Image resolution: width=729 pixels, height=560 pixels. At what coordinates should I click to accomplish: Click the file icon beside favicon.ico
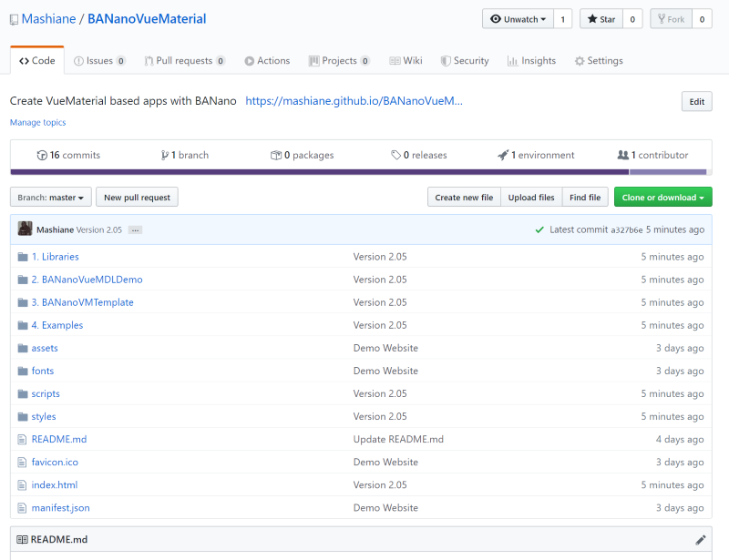pyautogui.click(x=23, y=462)
